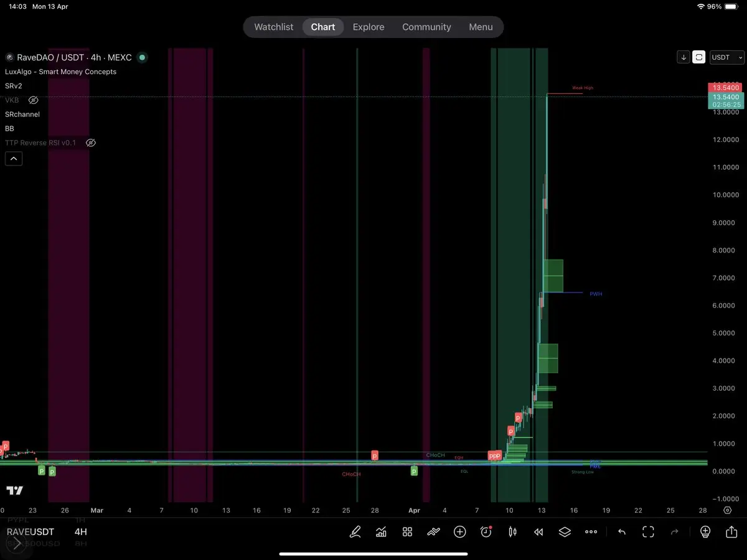Select the Chart tab
Image resolution: width=747 pixels, height=560 pixels.
coord(323,27)
